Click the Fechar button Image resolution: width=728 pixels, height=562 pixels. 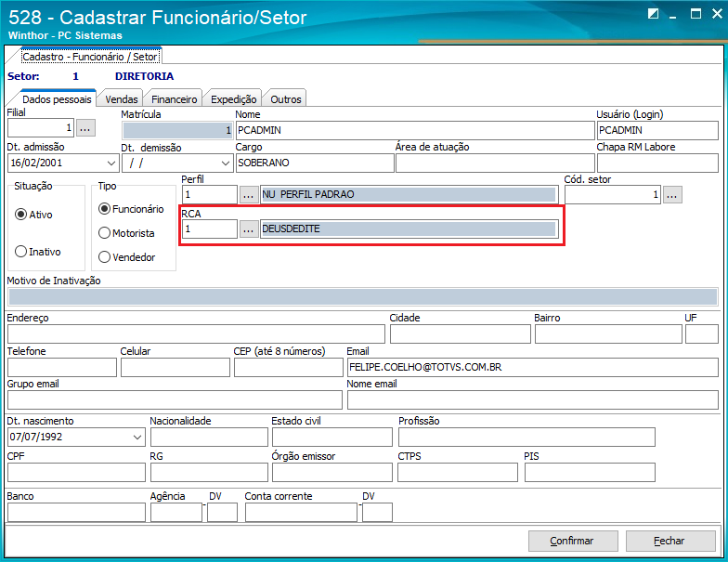coord(670,541)
